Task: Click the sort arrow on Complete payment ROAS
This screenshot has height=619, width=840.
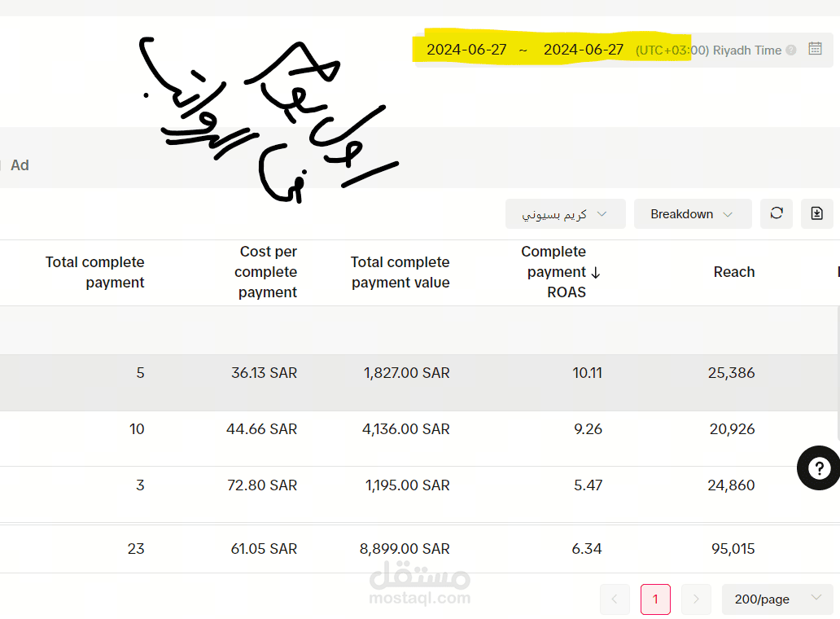Action: click(x=595, y=272)
